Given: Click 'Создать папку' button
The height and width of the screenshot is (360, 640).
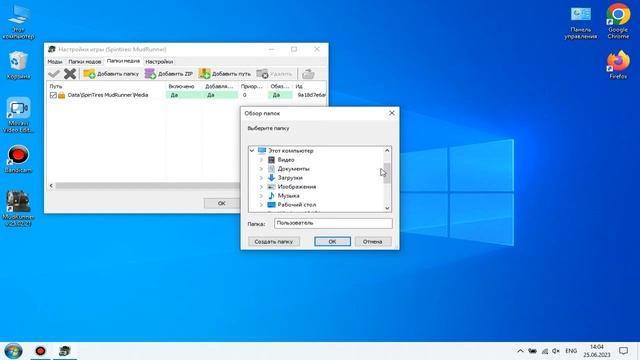Looking at the screenshot, I should click(x=274, y=242).
